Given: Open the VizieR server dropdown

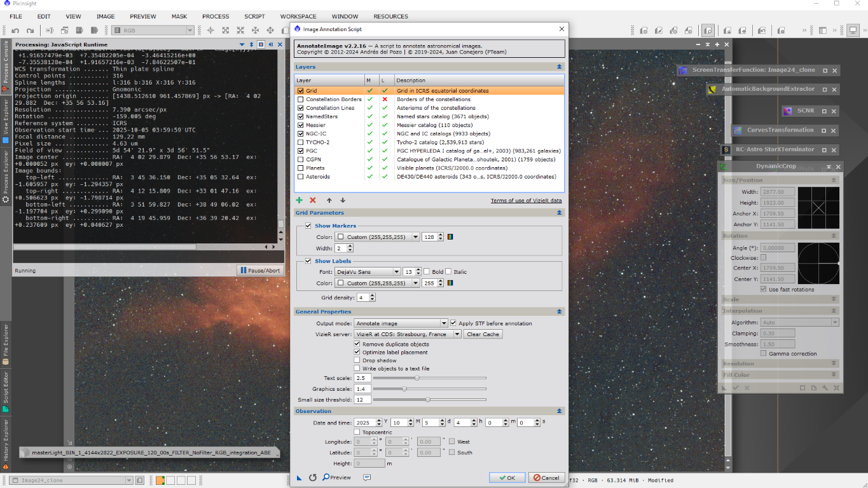Looking at the screenshot, I should [408, 334].
